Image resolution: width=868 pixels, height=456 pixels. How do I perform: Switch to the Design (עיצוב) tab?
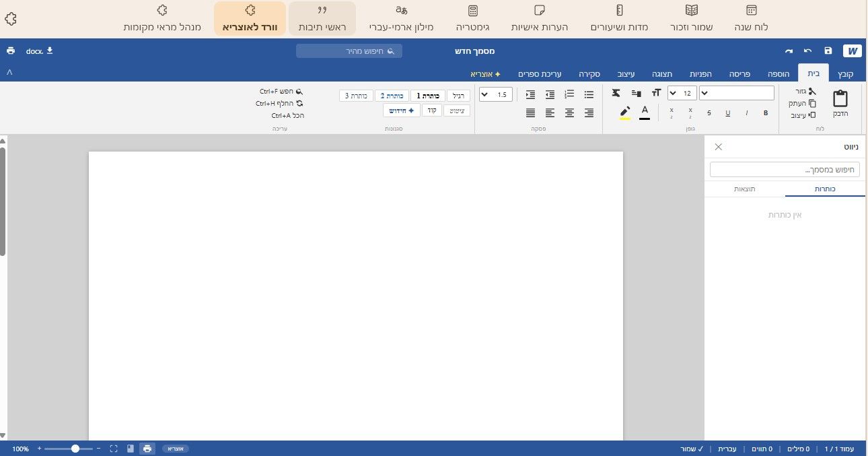[x=625, y=73]
